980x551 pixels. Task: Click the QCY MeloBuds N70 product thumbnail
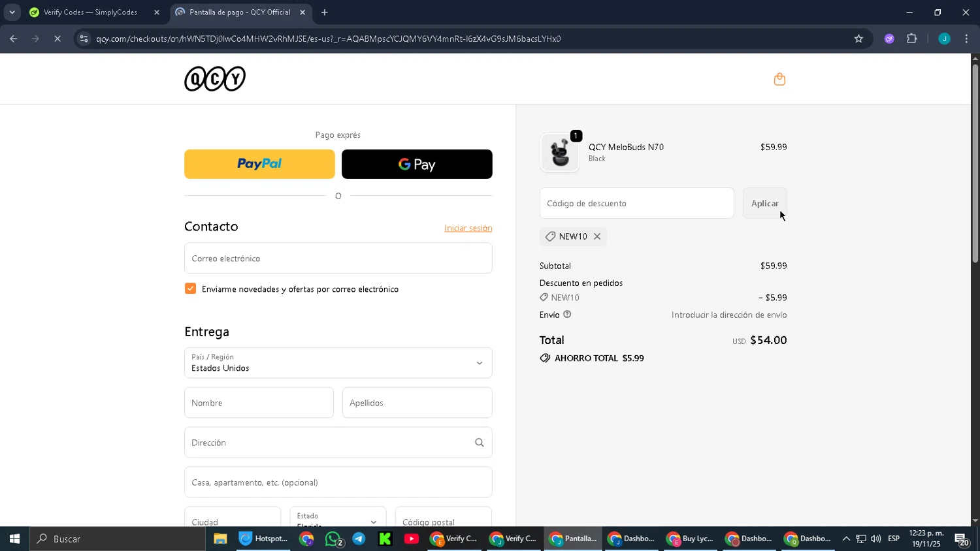click(x=560, y=153)
